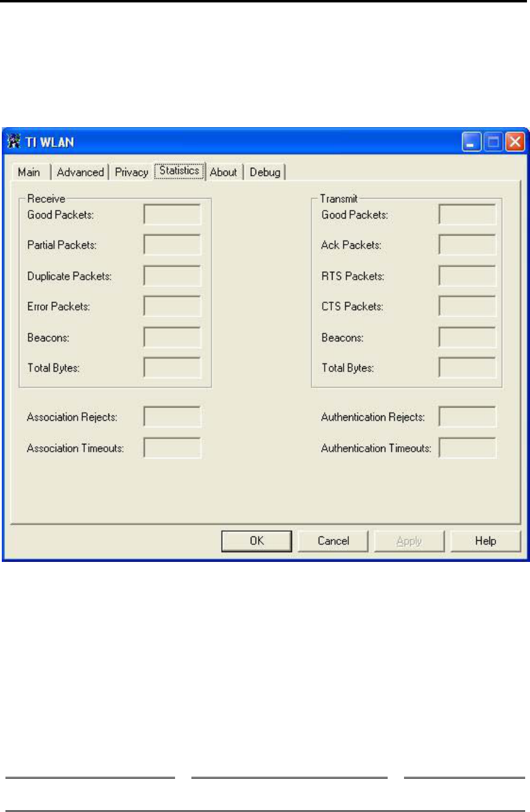Click the Authentication Timeouts field
Viewport: 530px width, 812px height.
click(467, 448)
